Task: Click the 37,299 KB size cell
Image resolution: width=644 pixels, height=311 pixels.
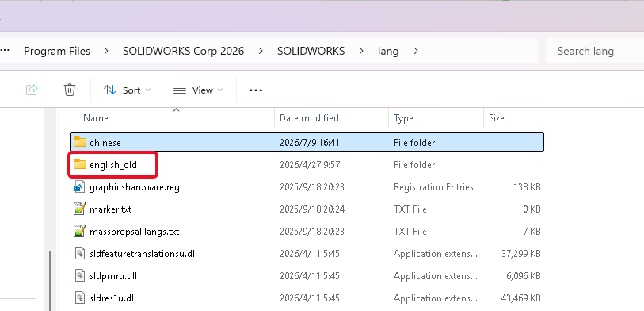Action: point(520,254)
